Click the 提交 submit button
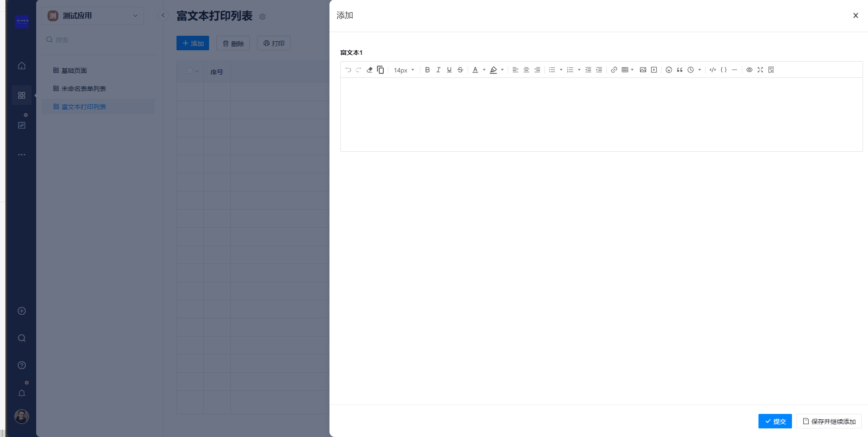868x437 pixels. tap(775, 421)
